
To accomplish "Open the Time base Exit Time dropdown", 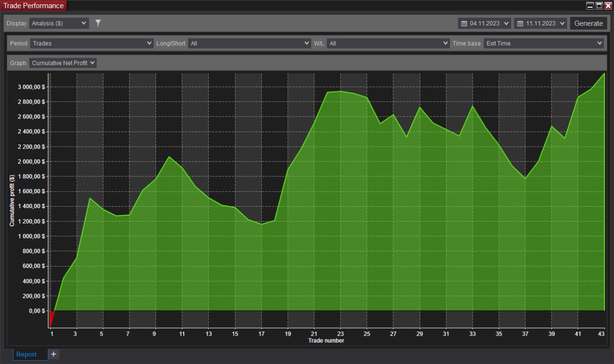I will point(543,43).
